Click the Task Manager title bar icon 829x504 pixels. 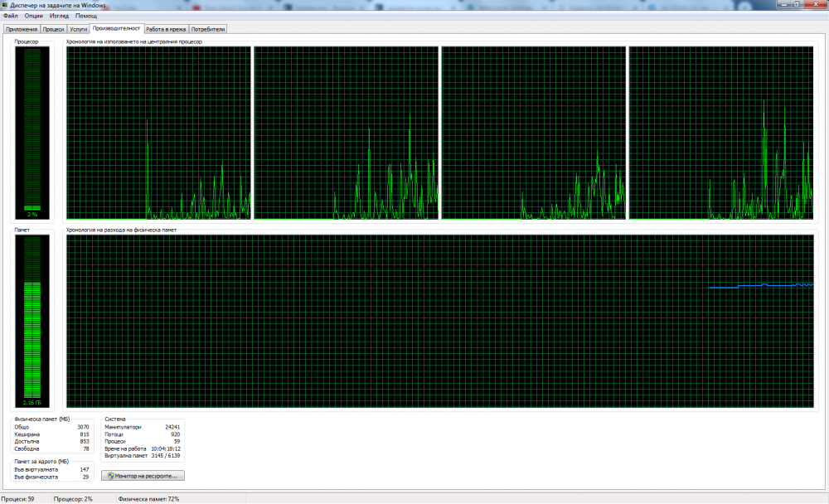[5, 5]
